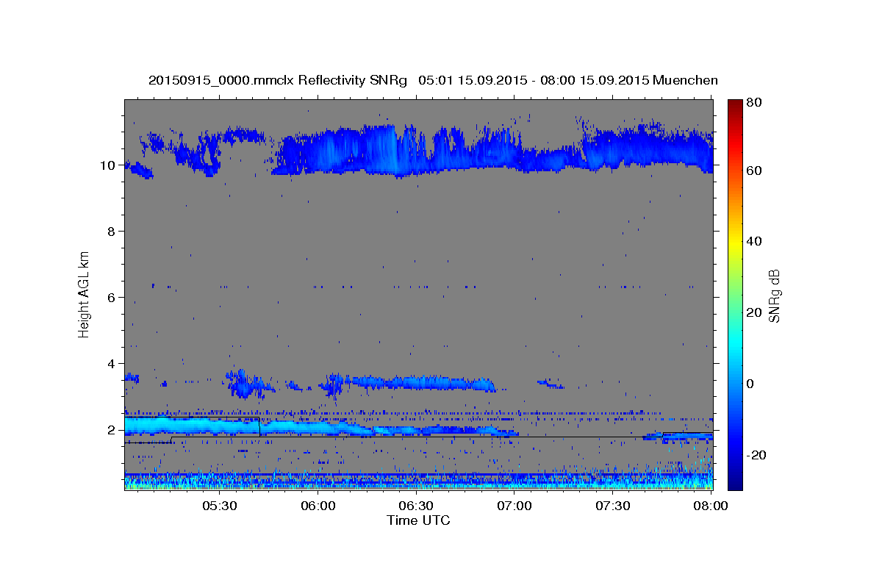Click the 'Height AGL km' axis label

pyautogui.click(x=84, y=293)
